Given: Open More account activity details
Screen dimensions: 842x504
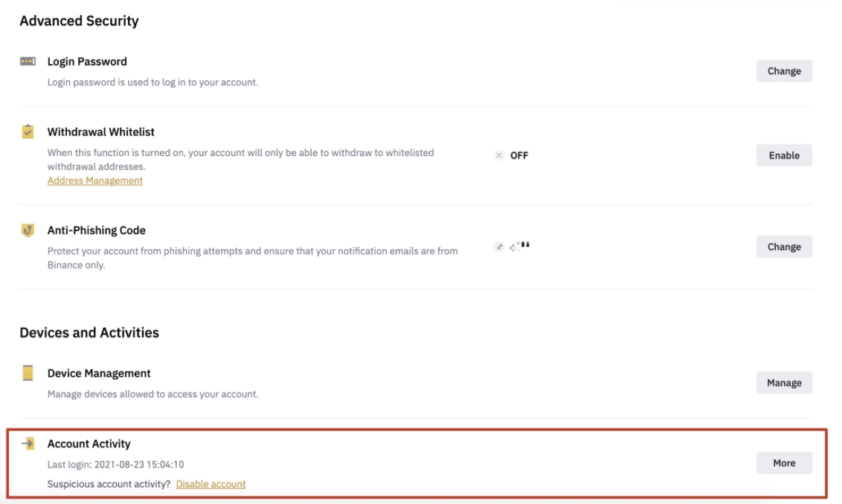Looking at the screenshot, I should coord(784,463).
